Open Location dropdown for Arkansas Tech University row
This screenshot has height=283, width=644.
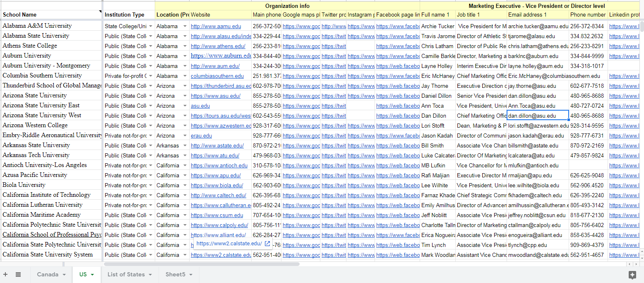coord(185,155)
